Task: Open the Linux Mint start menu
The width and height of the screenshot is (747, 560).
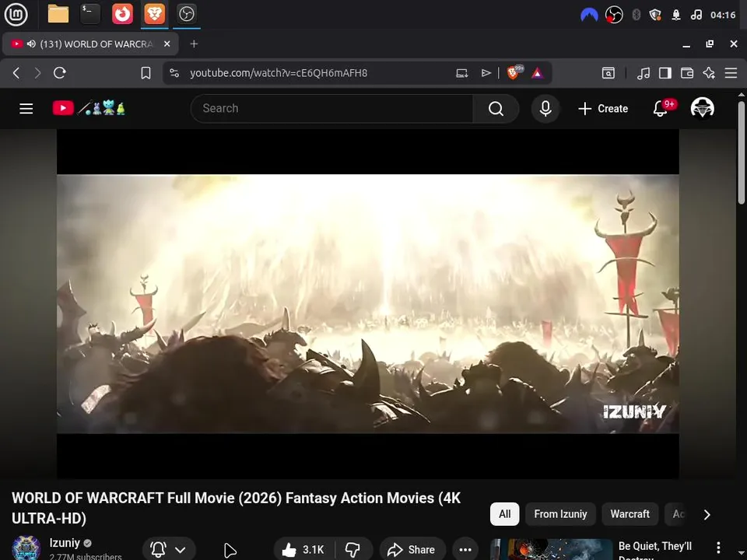Action: (x=16, y=14)
